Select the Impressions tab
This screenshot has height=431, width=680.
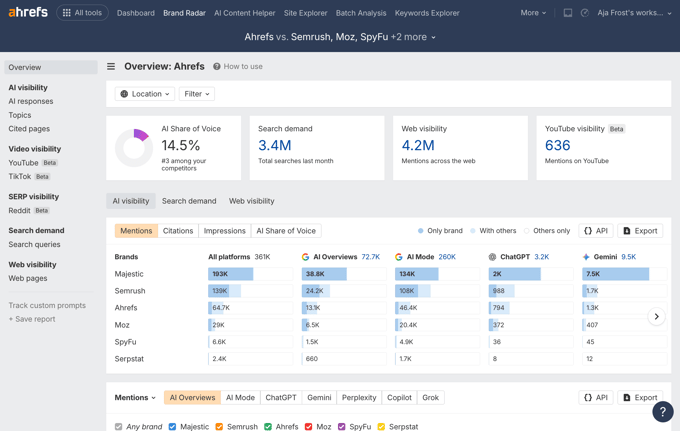[225, 231]
